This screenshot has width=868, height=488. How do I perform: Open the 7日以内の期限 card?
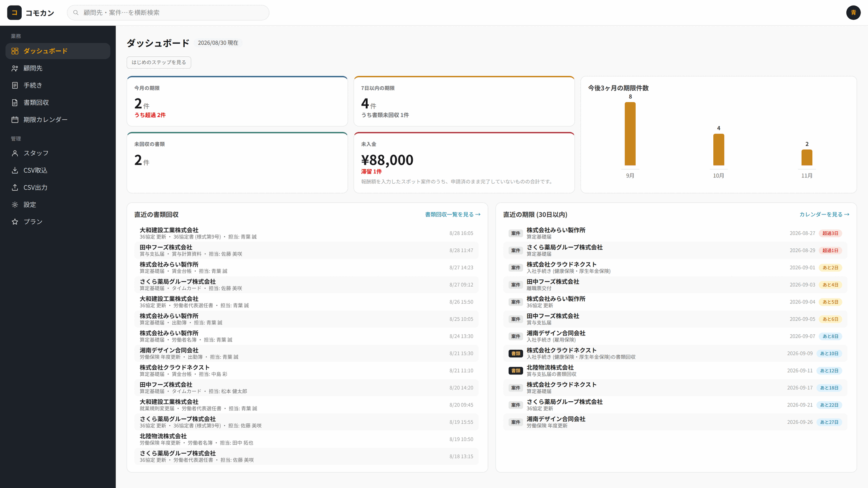point(464,101)
